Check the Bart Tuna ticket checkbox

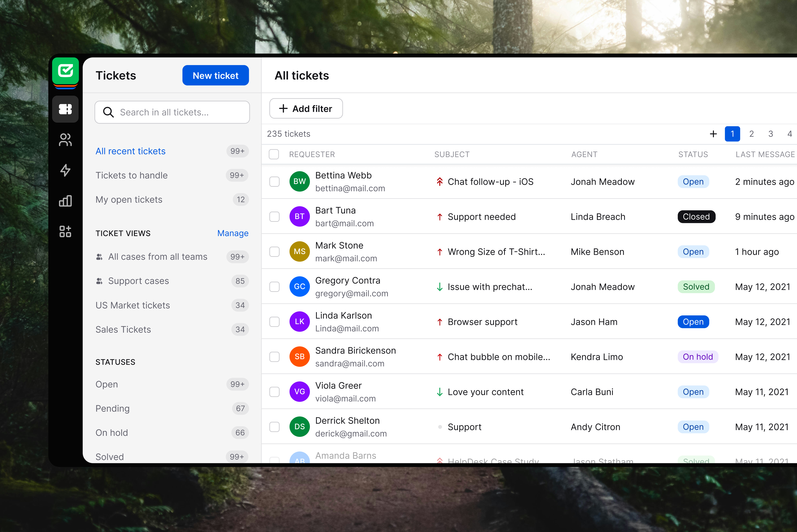pyautogui.click(x=274, y=216)
